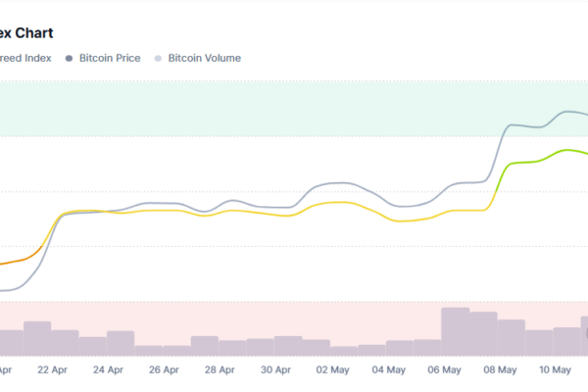Select the 08 May date label
The height and width of the screenshot is (392, 588).
[x=500, y=369]
